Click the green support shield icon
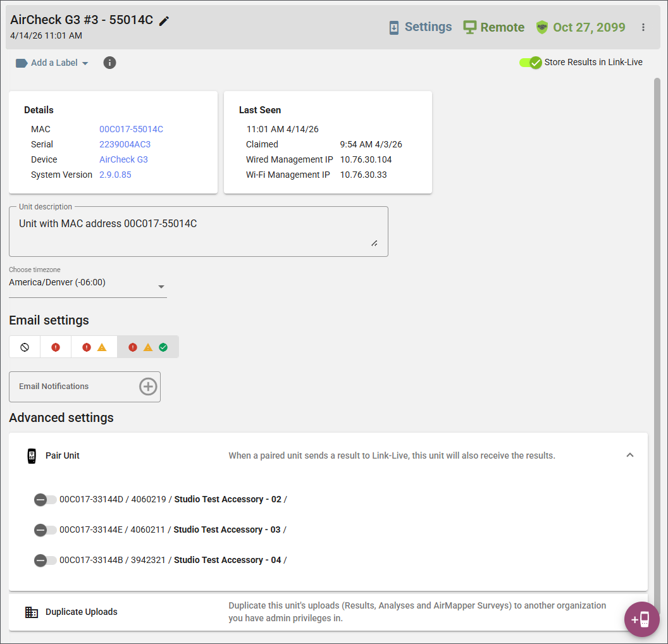 [541, 27]
